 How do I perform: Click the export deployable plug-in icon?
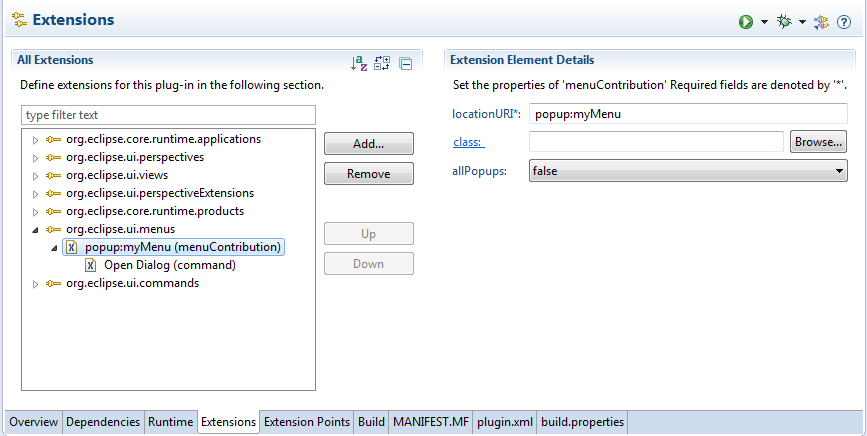pyautogui.click(x=821, y=22)
